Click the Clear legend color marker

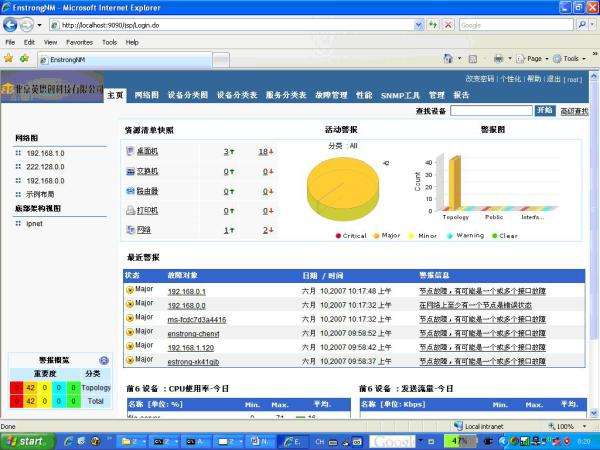[494, 236]
